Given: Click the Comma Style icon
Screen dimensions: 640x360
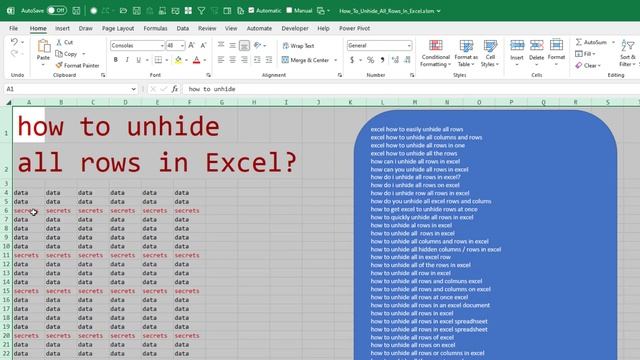Looking at the screenshot, I should pos(382,60).
